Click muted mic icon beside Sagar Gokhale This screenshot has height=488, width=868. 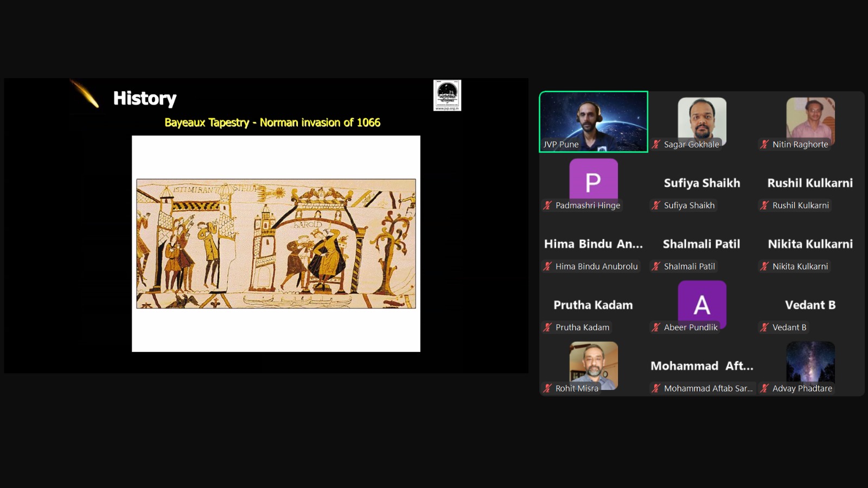coord(656,144)
